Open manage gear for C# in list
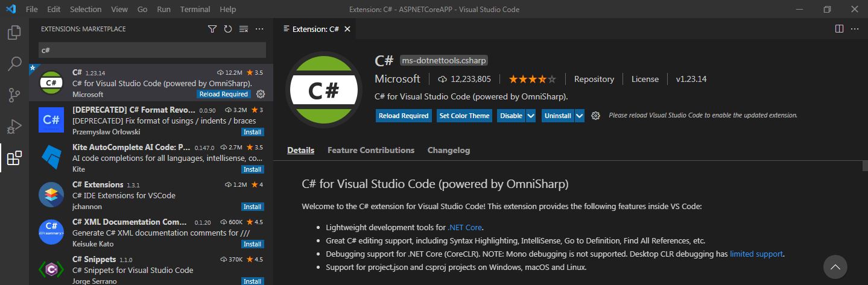Image resolution: width=868 pixels, height=285 pixels. (x=261, y=94)
